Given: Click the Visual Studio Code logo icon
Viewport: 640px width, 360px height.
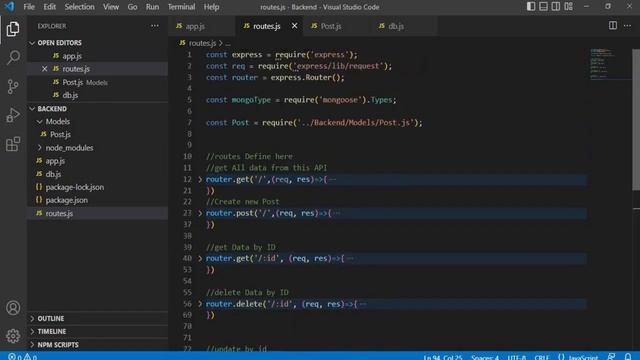Looking at the screenshot, I should (9, 7).
